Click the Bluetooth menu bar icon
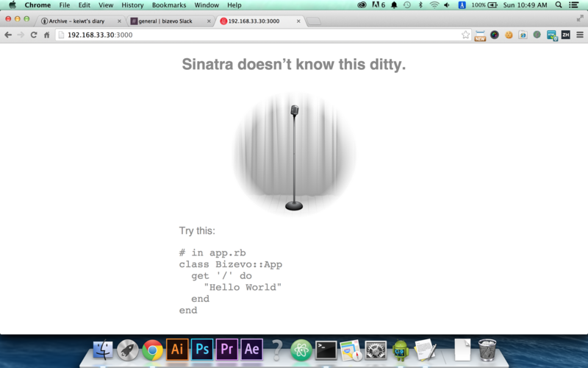Image resolution: width=588 pixels, height=368 pixels. click(420, 5)
